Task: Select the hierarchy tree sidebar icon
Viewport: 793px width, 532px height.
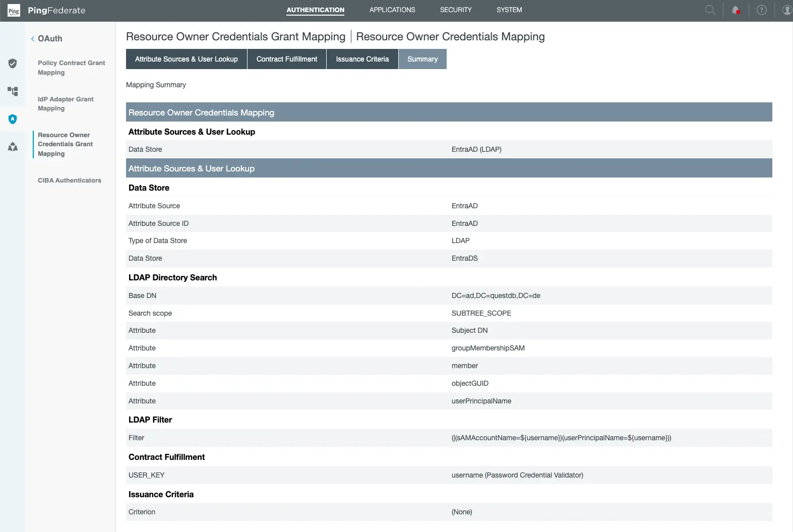Action: click(13, 91)
